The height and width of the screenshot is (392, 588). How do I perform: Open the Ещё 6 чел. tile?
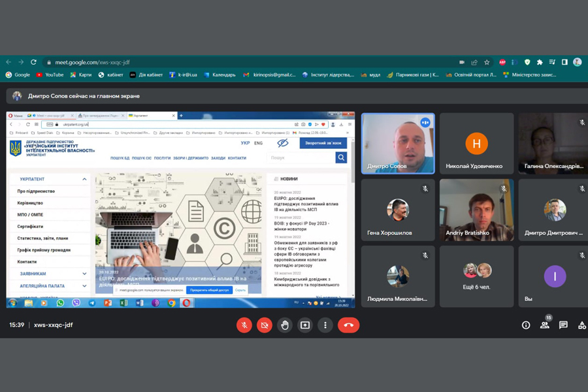477,276
